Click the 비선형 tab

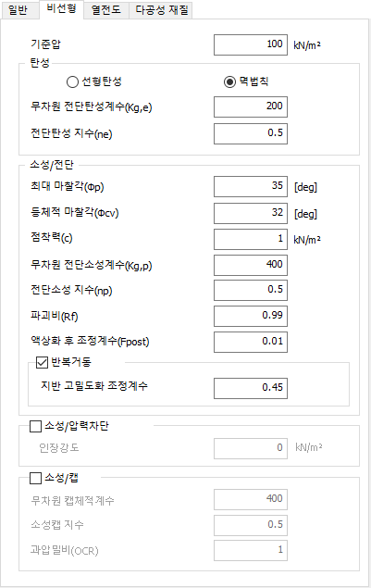pos(61,9)
